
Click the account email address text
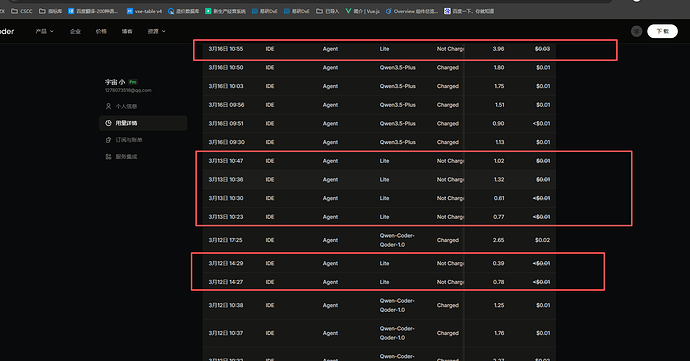128,90
